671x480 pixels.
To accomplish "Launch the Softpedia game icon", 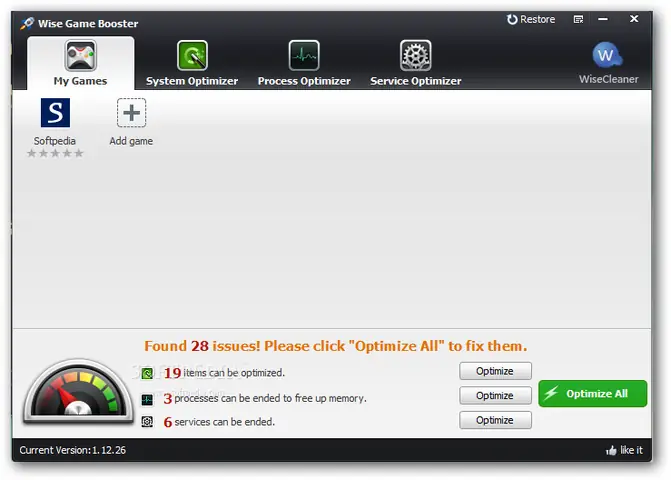I will [x=55, y=113].
